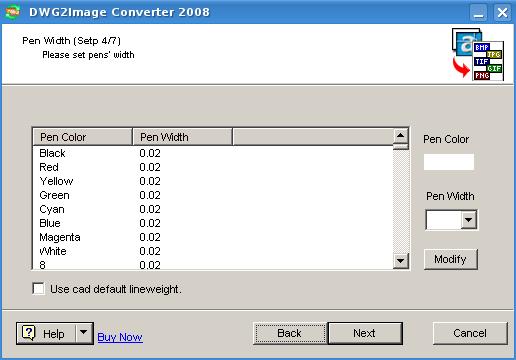The width and height of the screenshot is (516, 360).
Task: Enable Use cad default lineweight checkbox
Action: tap(39, 289)
